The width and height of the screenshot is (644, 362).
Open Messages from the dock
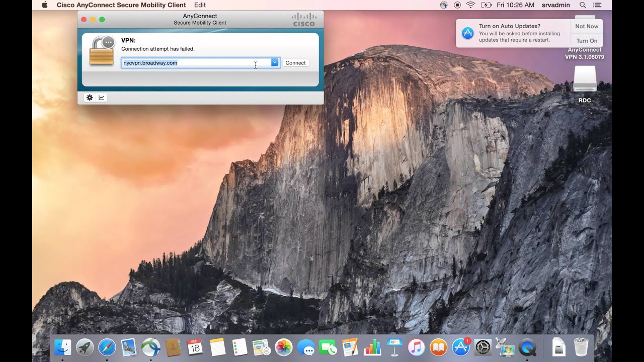tap(306, 347)
